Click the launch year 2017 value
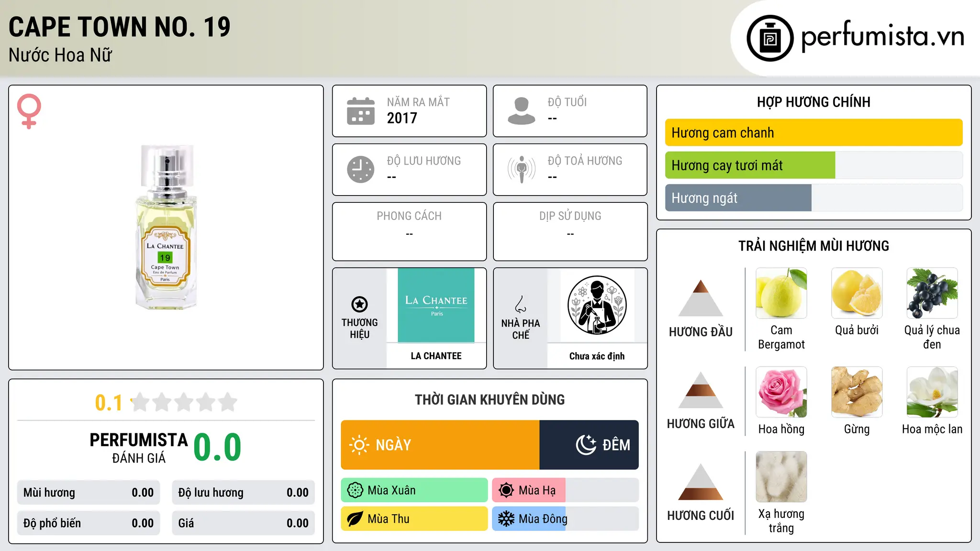Screen dimensions: 980x551 click(402, 118)
